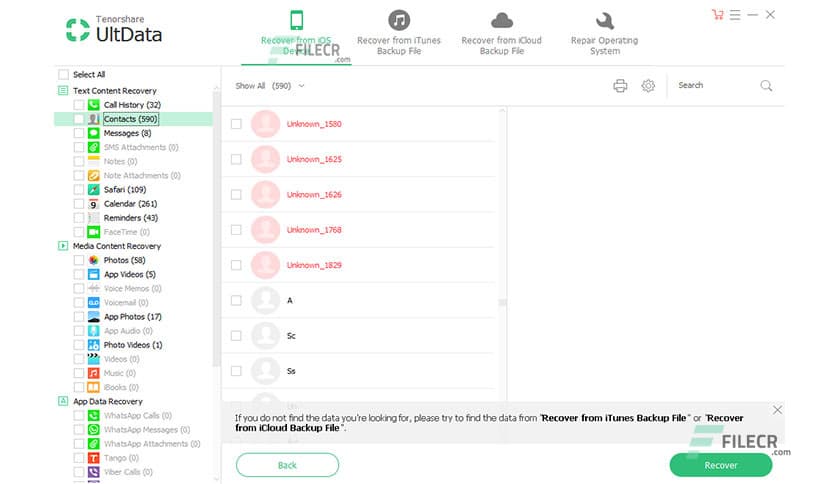Click the Tango icon
Image resolution: width=836 pixels, height=484 pixels.
(93, 458)
